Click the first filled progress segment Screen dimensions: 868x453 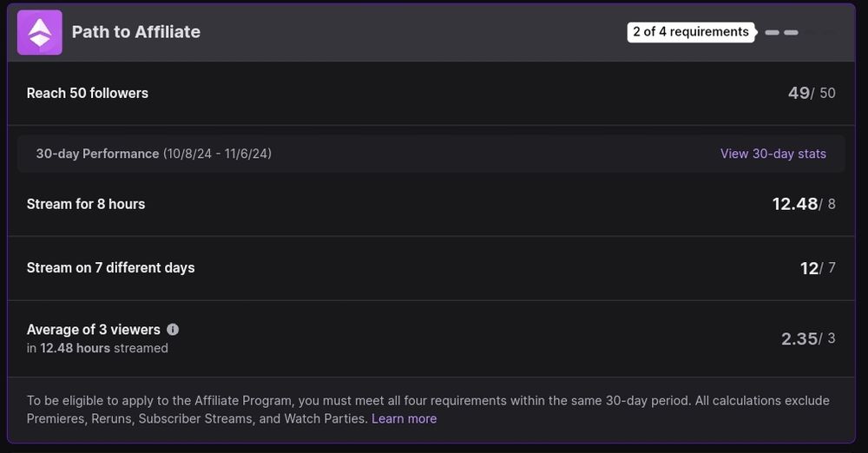point(772,32)
